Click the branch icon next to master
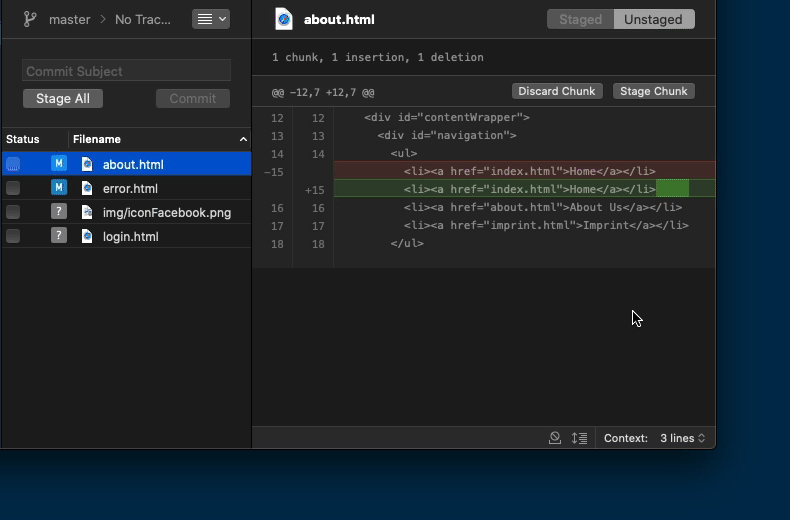The width and height of the screenshot is (790, 520). point(30,19)
